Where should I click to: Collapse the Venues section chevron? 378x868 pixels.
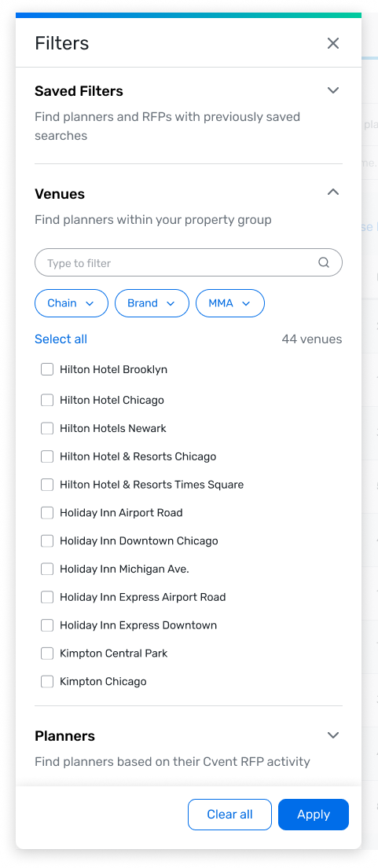[x=332, y=192]
